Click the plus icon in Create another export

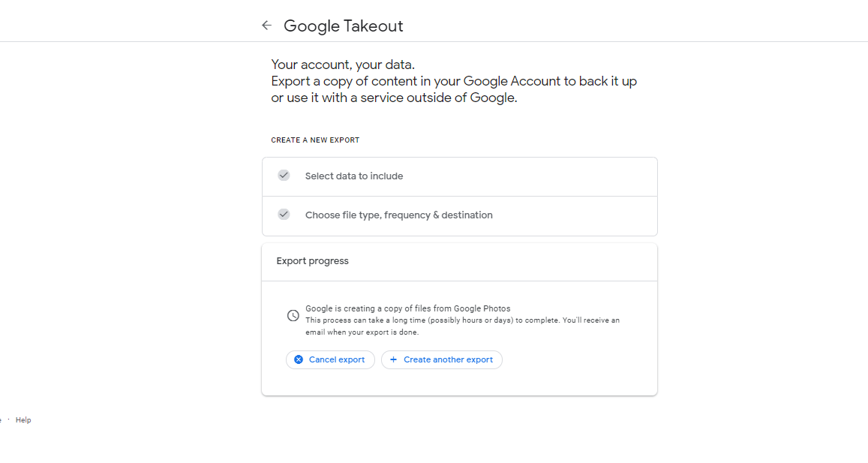click(x=393, y=360)
